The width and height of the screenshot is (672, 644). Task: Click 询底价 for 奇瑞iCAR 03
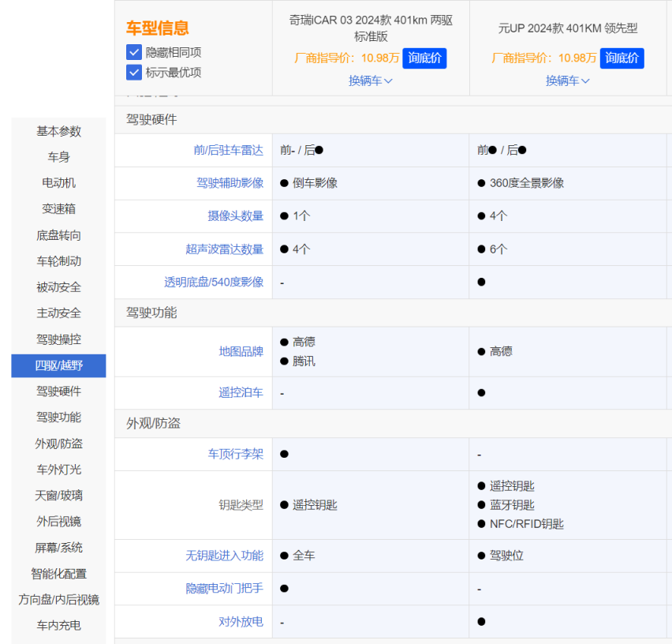[424, 58]
